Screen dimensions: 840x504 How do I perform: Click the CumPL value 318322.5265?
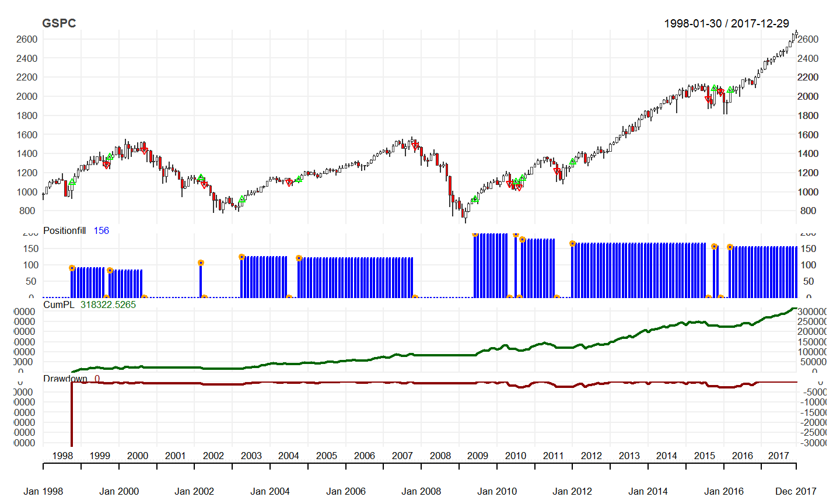(x=108, y=304)
